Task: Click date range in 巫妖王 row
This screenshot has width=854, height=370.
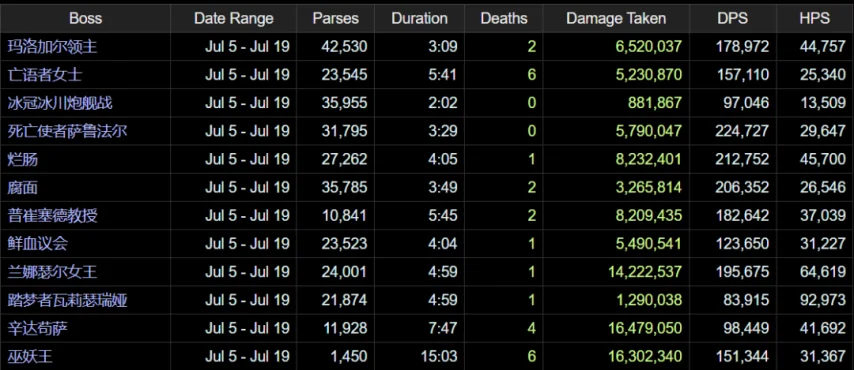Action: 247,357
